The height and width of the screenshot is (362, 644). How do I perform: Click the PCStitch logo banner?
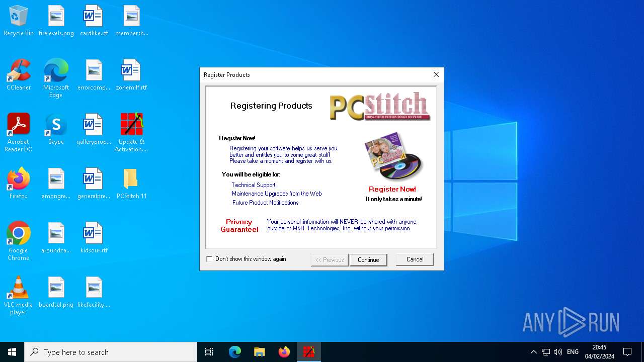(380, 106)
